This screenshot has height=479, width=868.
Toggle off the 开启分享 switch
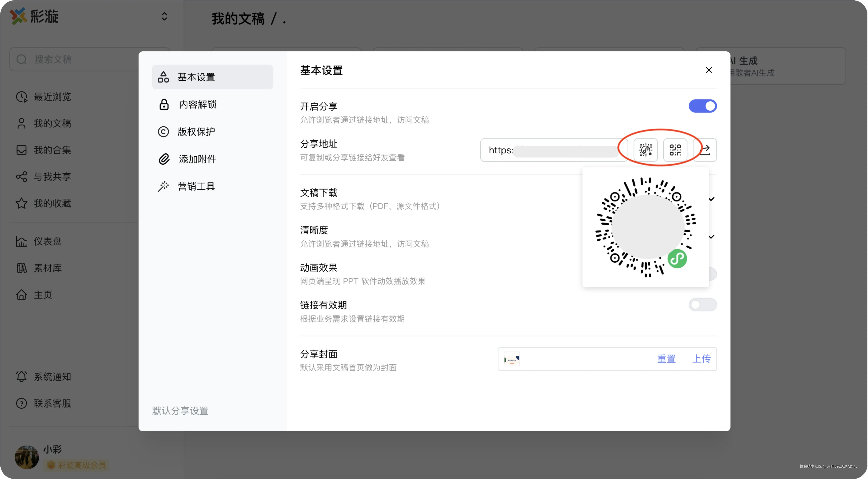point(703,106)
